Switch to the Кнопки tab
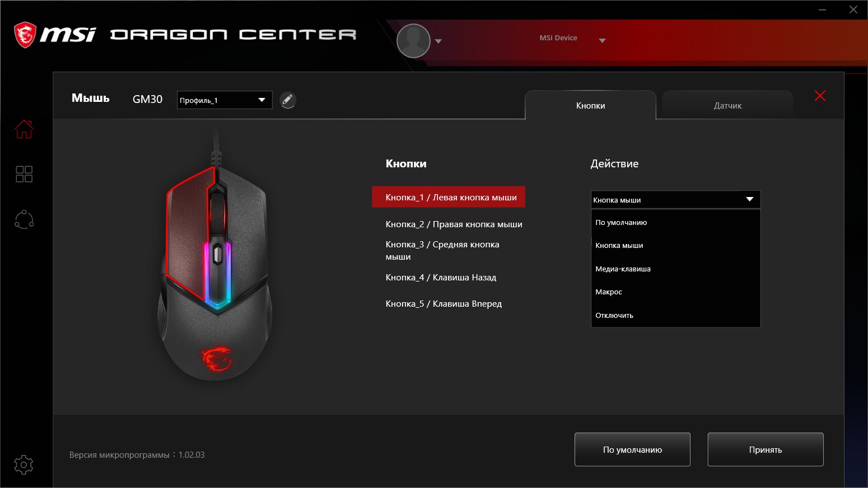 [x=591, y=105]
